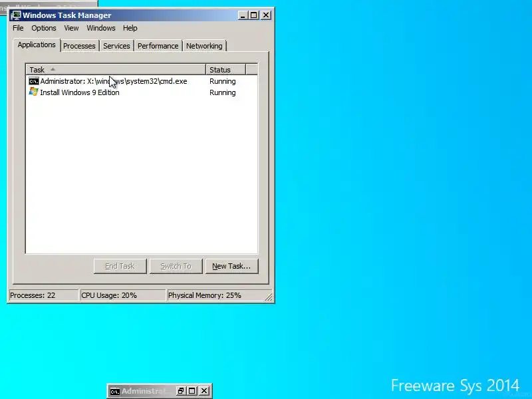Switch to the Performance tab
Viewport: 532px width, 399px height.
tap(158, 46)
